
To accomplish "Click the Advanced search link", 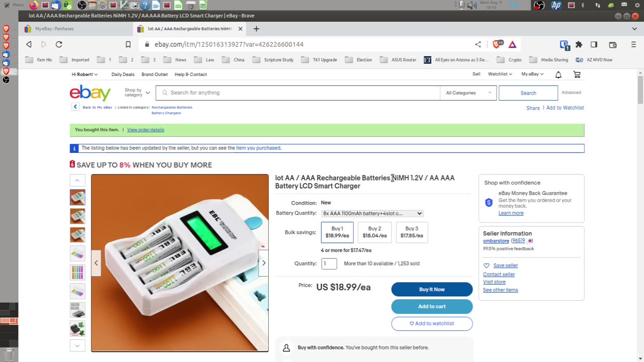I will click(x=571, y=93).
